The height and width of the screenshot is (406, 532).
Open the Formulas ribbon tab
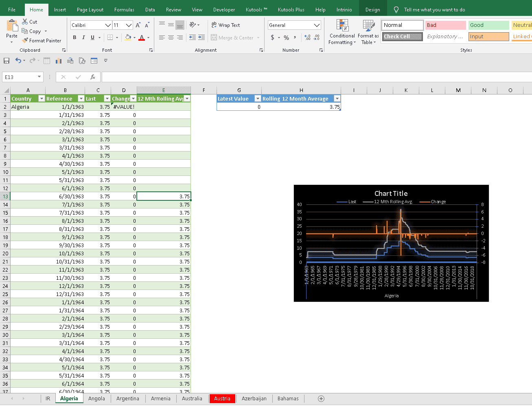[124, 10]
